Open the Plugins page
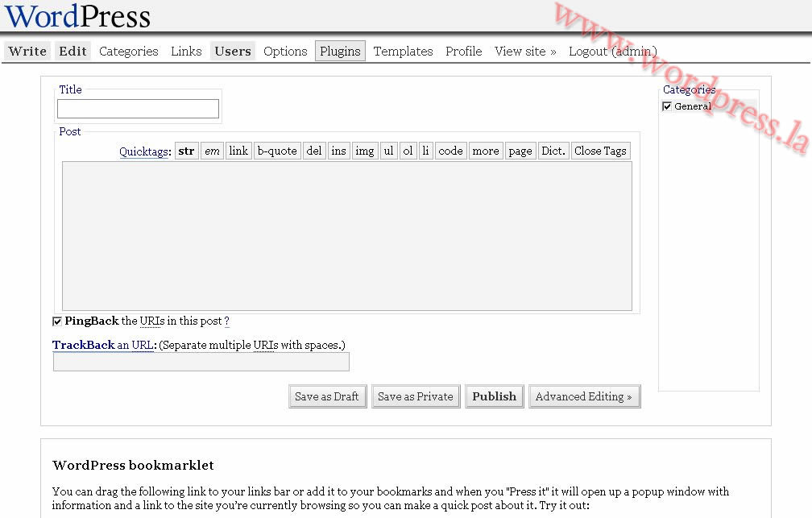The width and height of the screenshot is (812, 518). [340, 52]
